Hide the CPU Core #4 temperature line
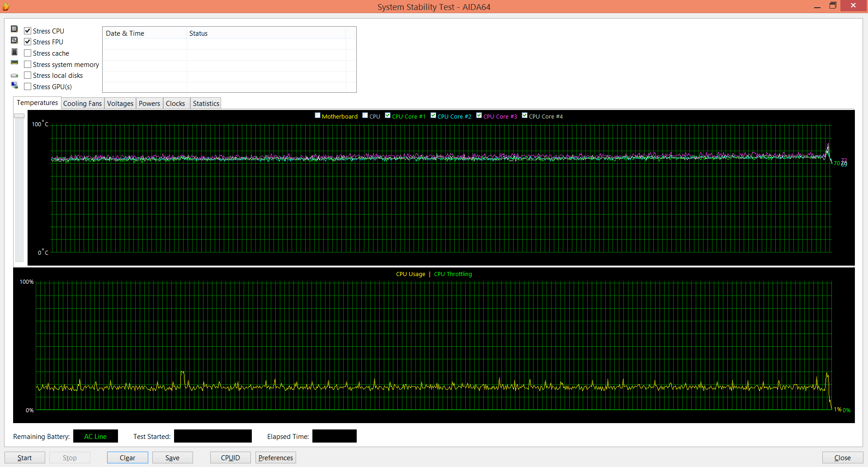Image resolution: width=868 pixels, height=467 pixels. [x=524, y=115]
